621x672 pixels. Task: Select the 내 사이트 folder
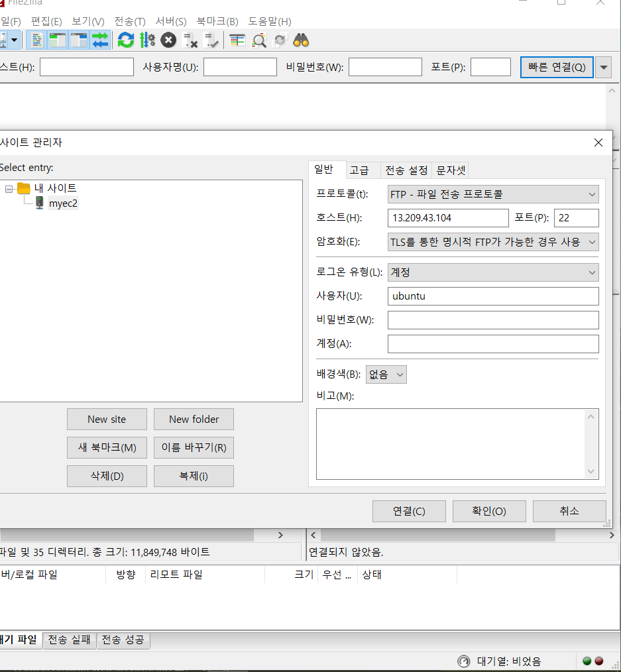point(55,188)
